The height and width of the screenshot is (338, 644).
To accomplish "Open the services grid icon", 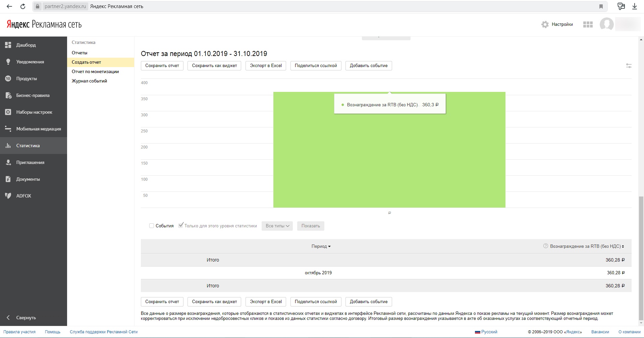I will click(588, 24).
